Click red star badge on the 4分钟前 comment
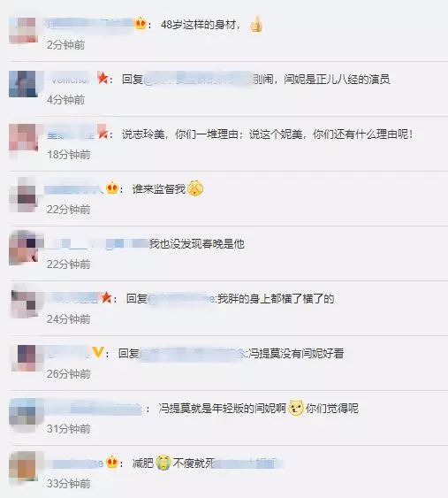 (x=103, y=78)
